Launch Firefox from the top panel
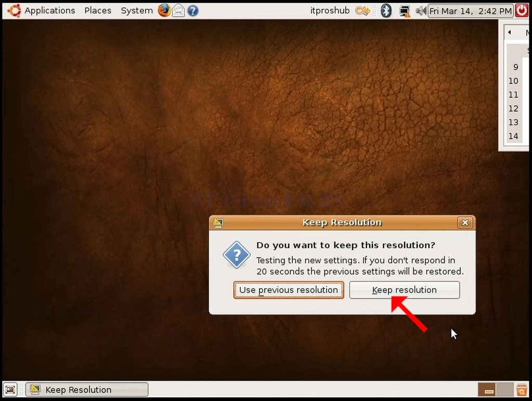The width and height of the screenshot is (532, 401). [x=164, y=10]
